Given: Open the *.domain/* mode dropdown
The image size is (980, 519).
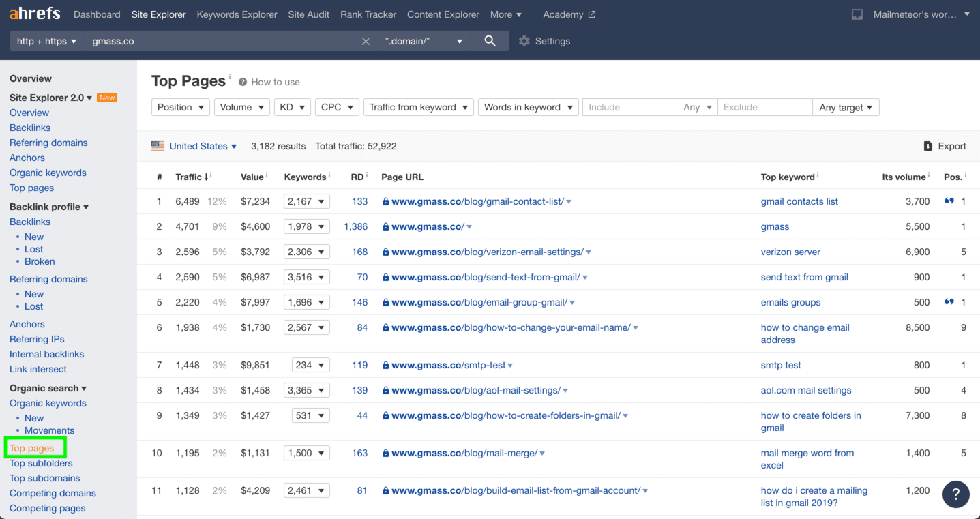Looking at the screenshot, I should coord(424,41).
